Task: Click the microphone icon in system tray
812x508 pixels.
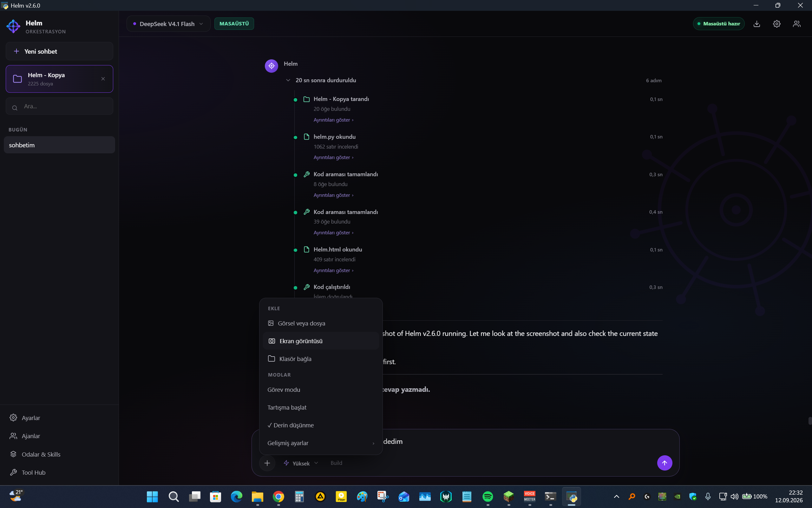Action: pyautogui.click(x=708, y=497)
